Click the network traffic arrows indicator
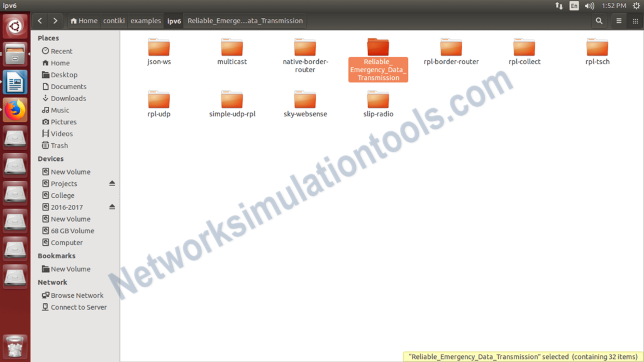This screenshot has height=362, width=644. [x=559, y=5]
